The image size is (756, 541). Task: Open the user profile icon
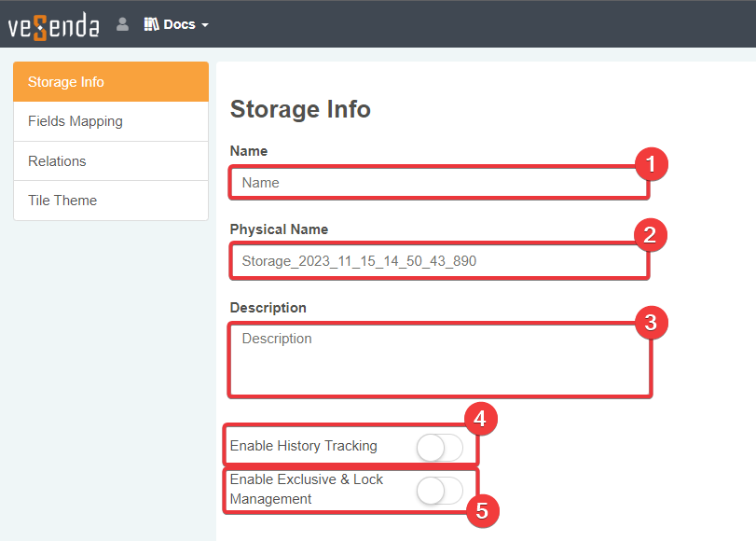tap(122, 24)
